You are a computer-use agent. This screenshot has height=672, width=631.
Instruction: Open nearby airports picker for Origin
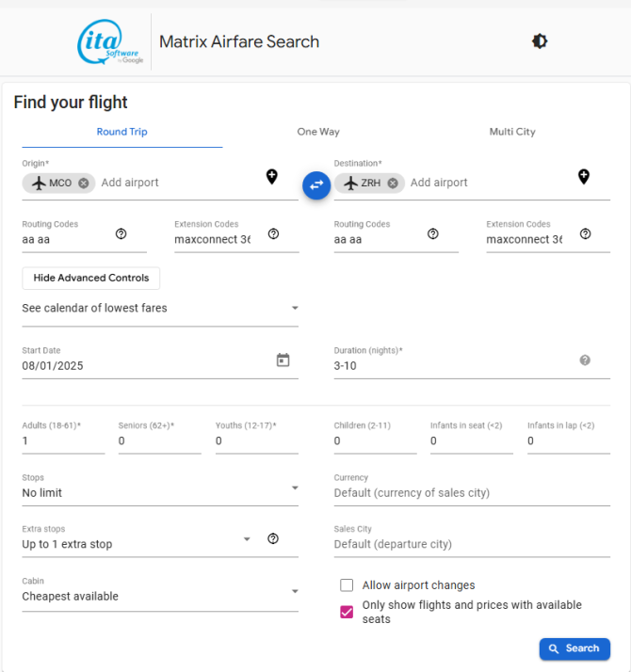click(271, 177)
